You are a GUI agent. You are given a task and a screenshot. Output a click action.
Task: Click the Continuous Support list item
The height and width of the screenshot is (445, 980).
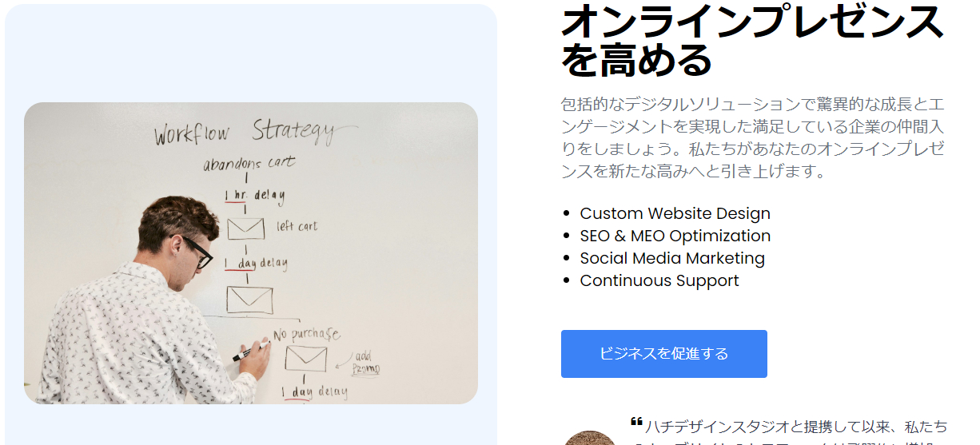[x=659, y=280]
